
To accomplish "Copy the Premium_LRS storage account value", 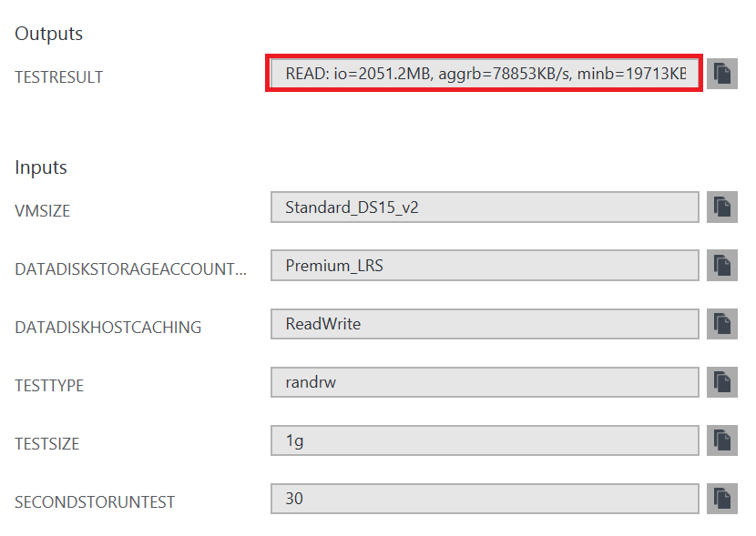I will pyautogui.click(x=721, y=266).
